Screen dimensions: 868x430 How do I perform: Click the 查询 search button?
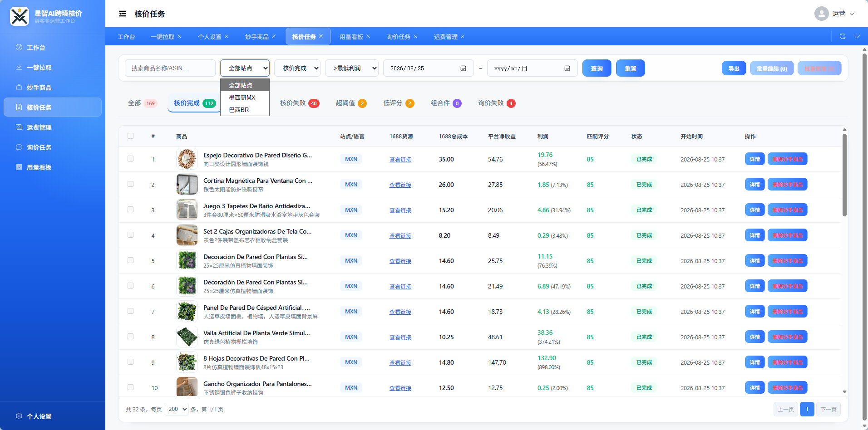[597, 68]
